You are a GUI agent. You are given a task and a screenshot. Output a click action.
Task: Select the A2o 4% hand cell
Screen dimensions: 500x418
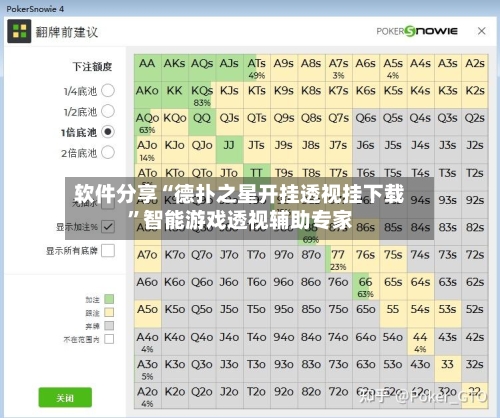coord(148,396)
